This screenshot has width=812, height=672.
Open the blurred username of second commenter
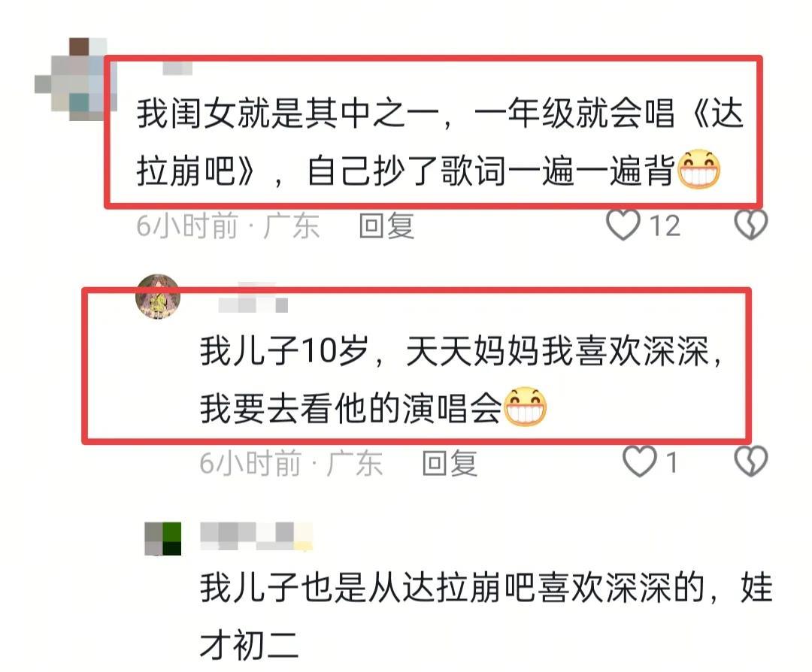[x=253, y=298]
